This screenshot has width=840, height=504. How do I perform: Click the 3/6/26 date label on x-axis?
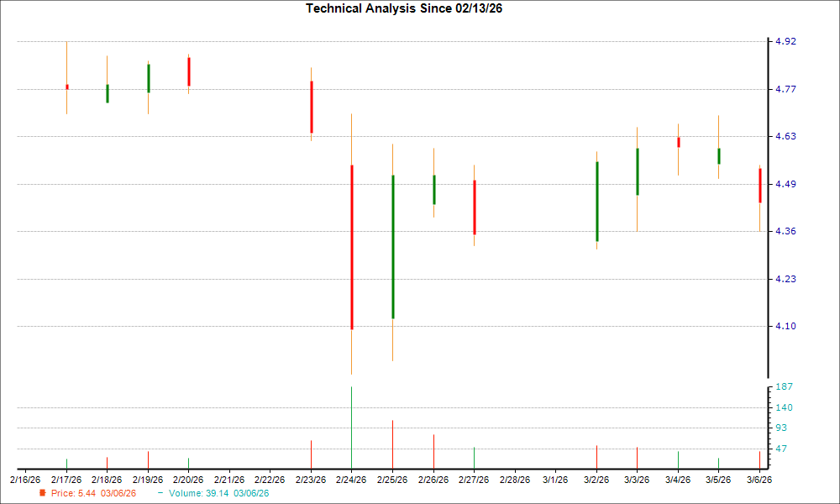(x=759, y=480)
